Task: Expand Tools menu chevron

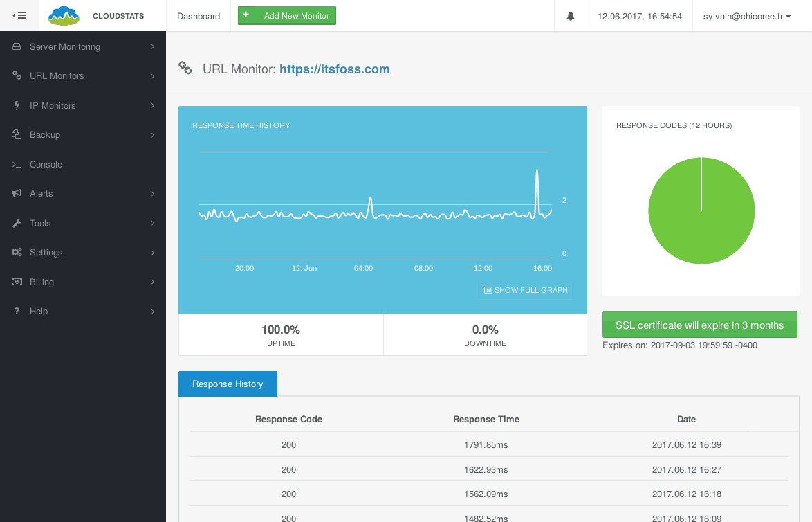Action: point(153,223)
